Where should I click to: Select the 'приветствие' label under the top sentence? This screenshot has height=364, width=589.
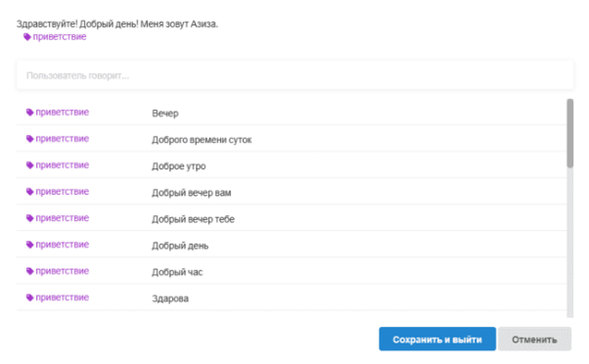60,37
